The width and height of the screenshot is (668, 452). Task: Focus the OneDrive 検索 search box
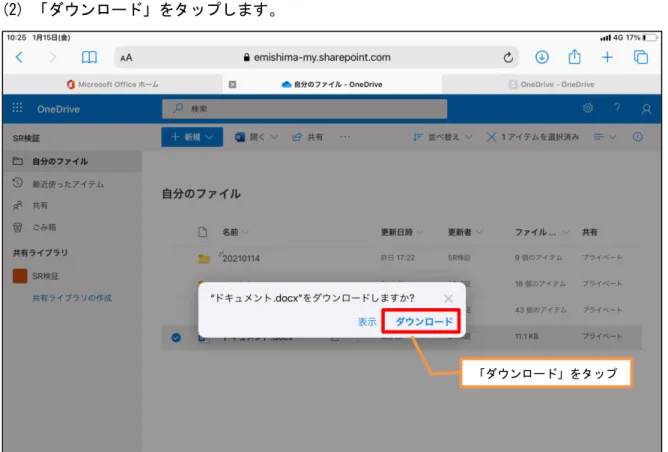pos(305,109)
